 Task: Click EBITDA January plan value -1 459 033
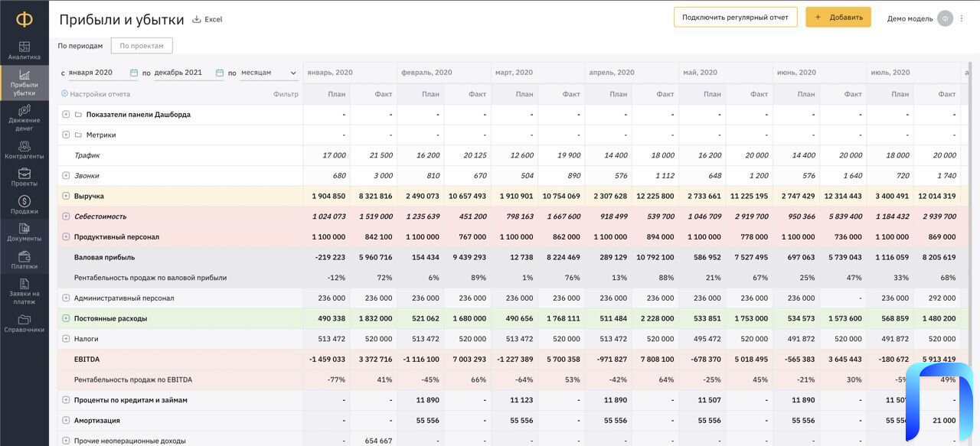pos(327,359)
